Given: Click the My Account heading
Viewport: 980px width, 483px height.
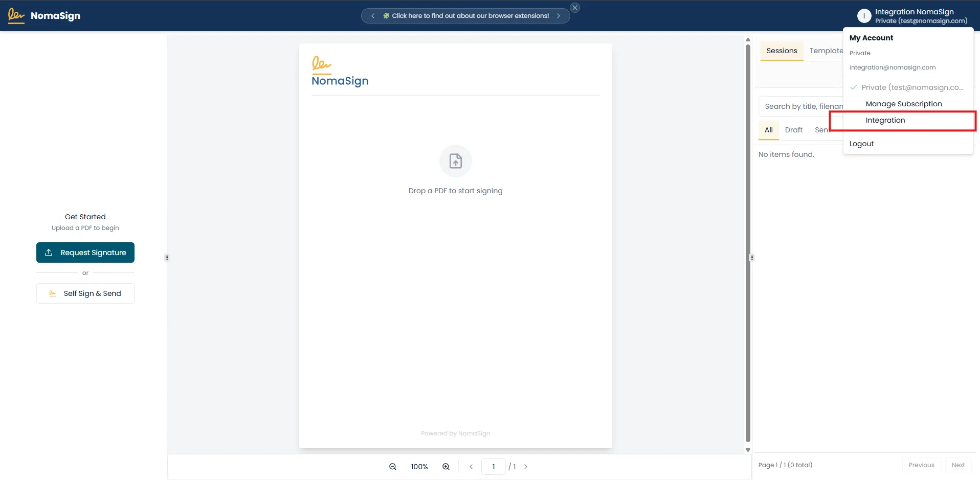Looking at the screenshot, I should [871, 38].
